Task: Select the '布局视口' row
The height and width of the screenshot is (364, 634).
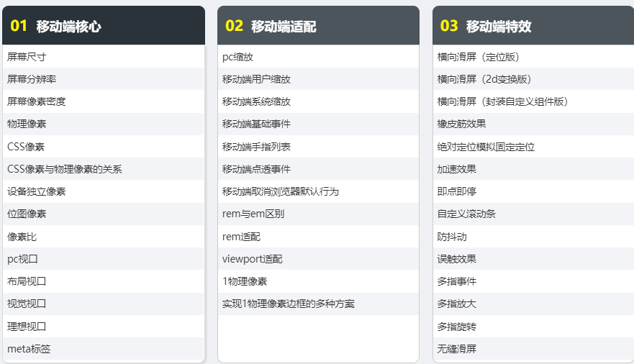Action: 104,281
